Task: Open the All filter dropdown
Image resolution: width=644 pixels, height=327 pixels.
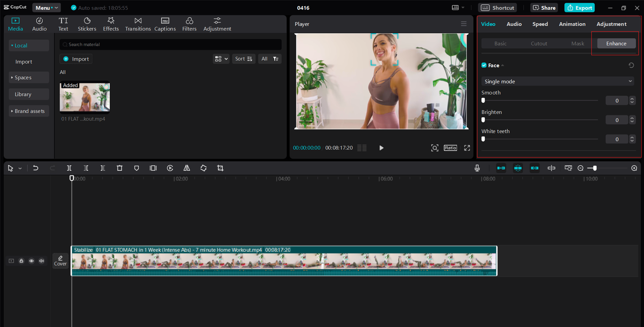Action: 270,59
